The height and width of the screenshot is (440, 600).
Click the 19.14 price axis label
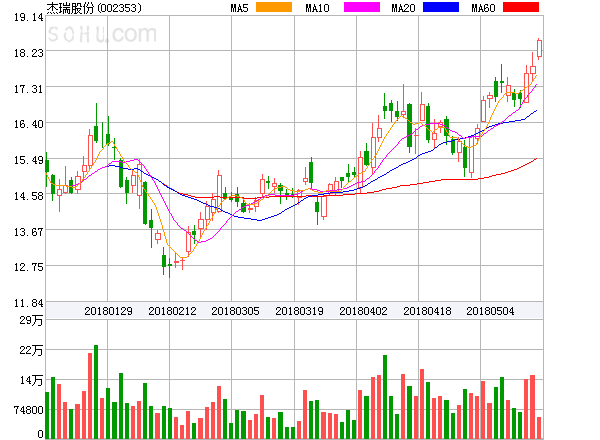click(x=29, y=17)
